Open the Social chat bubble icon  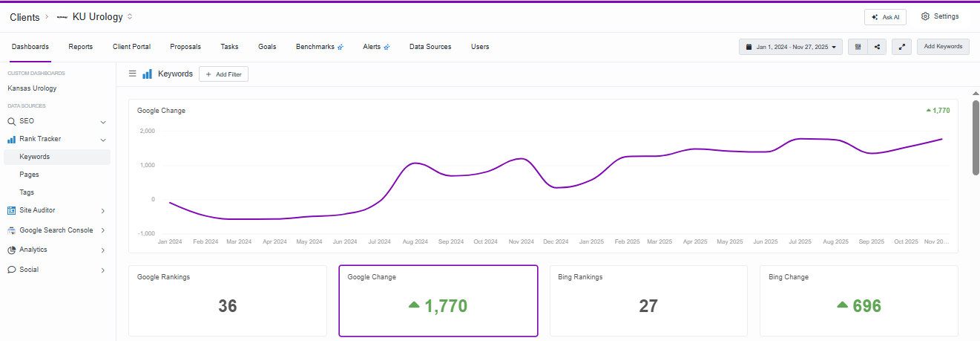pyautogui.click(x=12, y=270)
